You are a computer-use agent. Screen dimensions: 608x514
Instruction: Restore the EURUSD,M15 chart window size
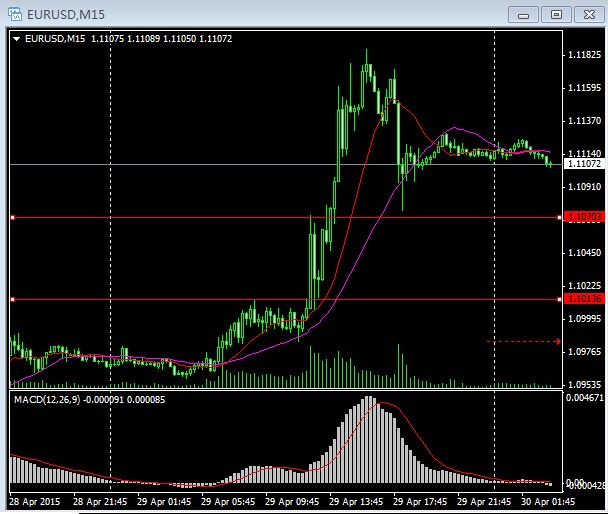[556, 13]
